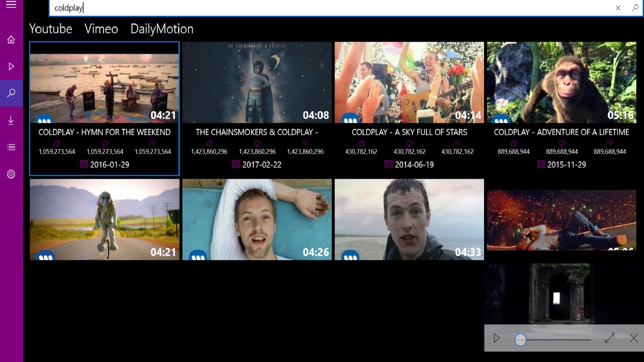Click the Adventure Of A Lifetime title
The width and height of the screenshot is (644, 362).
[561, 132]
